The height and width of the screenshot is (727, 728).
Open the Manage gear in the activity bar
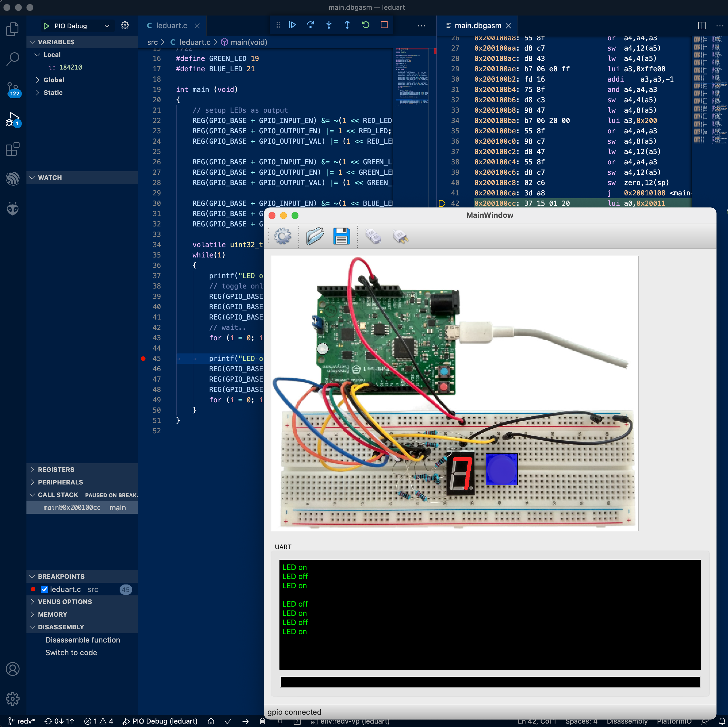pyautogui.click(x=13, y=699)
